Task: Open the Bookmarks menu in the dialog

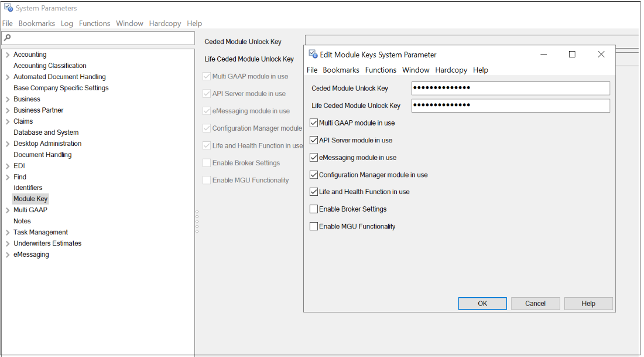Action: 341,70
